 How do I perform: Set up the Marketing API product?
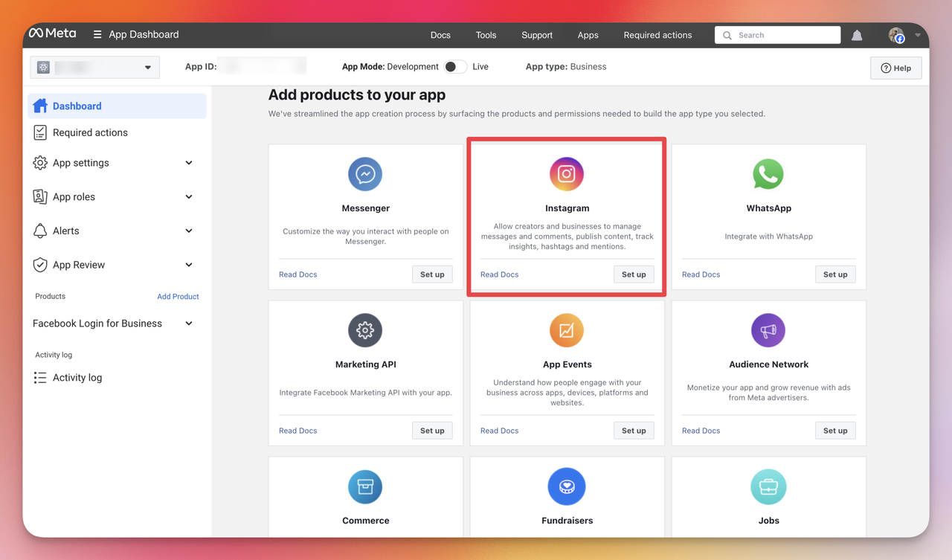tap(432, 431)
